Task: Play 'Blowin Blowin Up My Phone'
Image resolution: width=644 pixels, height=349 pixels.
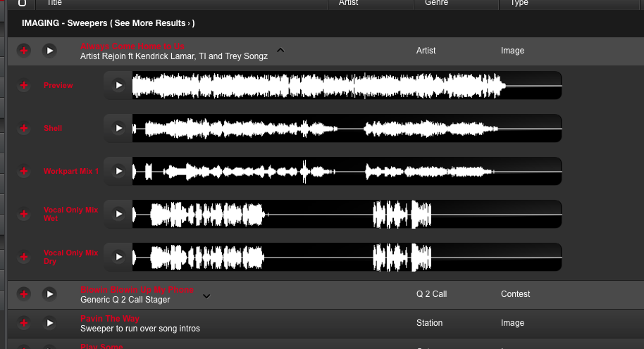Action: [49, 294]
